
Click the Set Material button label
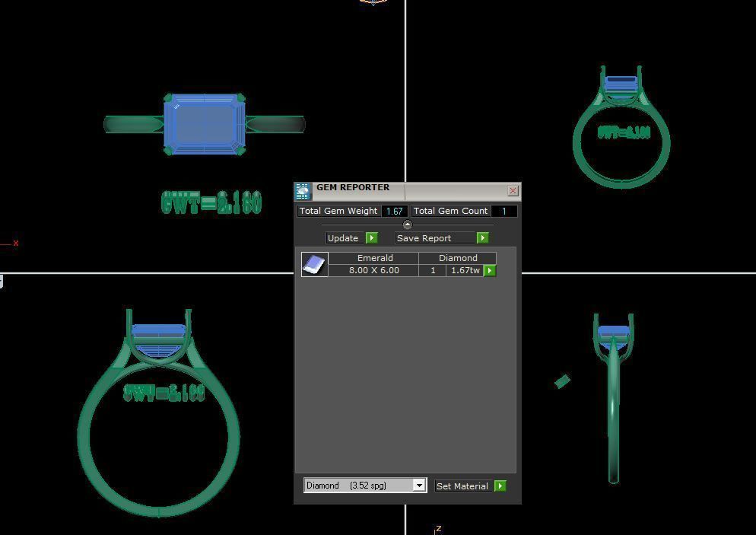click(463, 486)
